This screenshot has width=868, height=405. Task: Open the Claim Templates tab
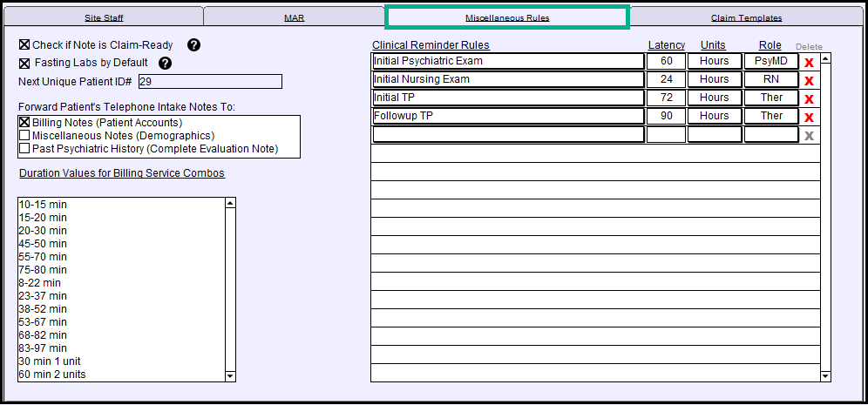tap(746, 17)
